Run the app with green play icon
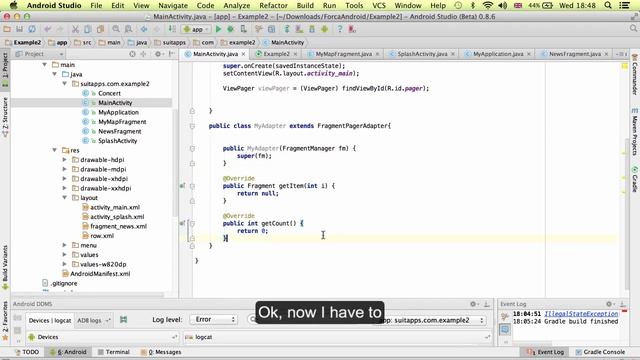The width and height of the screenshot is (640, 360). [218, 29]
